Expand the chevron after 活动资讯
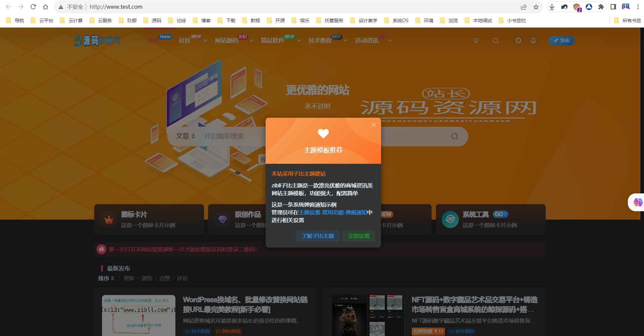Viewport: 644px width, 336px height. pos(390,41)
